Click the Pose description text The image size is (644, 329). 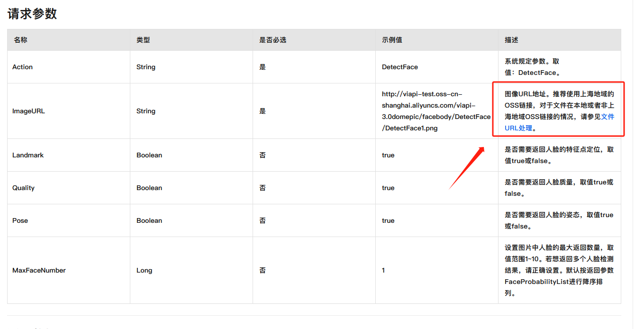coord(559,220)
